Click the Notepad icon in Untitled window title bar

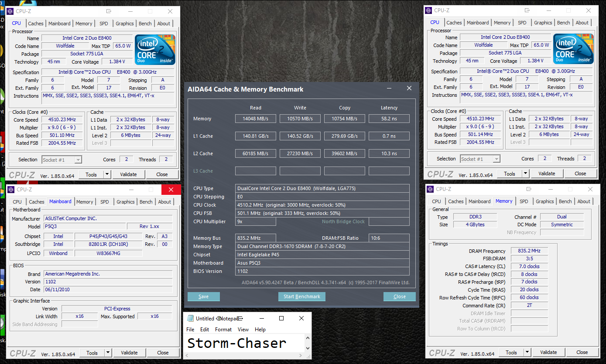click(x=190, y=318)
